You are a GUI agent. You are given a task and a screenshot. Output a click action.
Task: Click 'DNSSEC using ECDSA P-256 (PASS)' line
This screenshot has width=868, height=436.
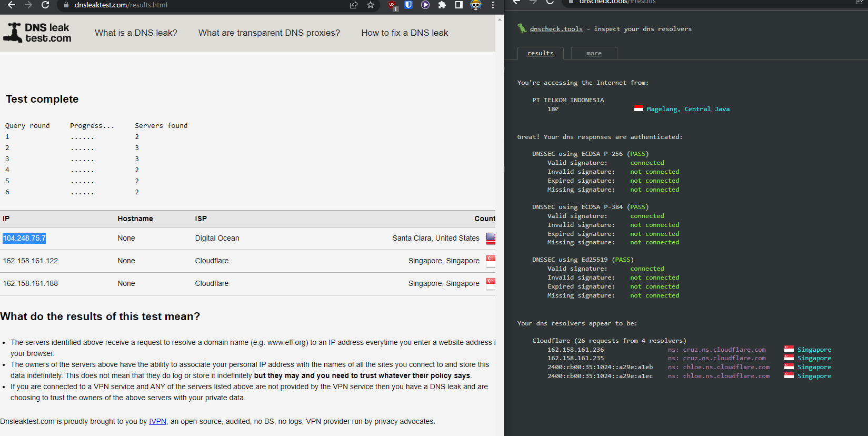[x=590, y=154]
